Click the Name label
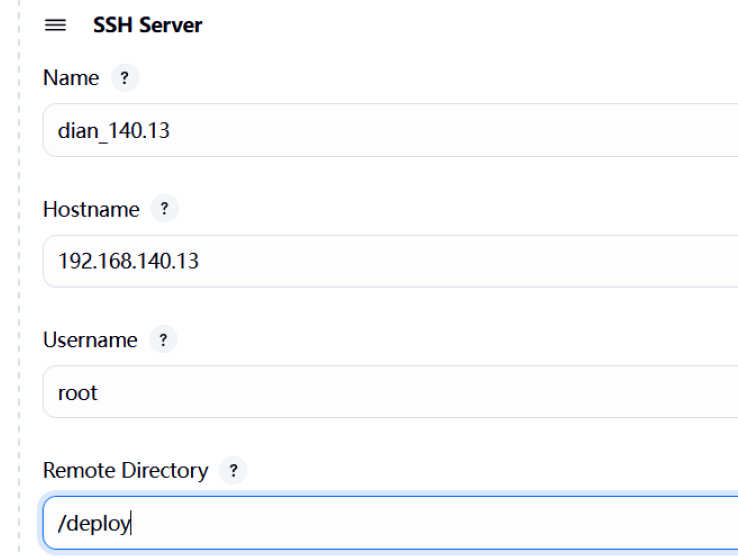Viewport: 738px width, 556px height. click(x=71, y=78)
